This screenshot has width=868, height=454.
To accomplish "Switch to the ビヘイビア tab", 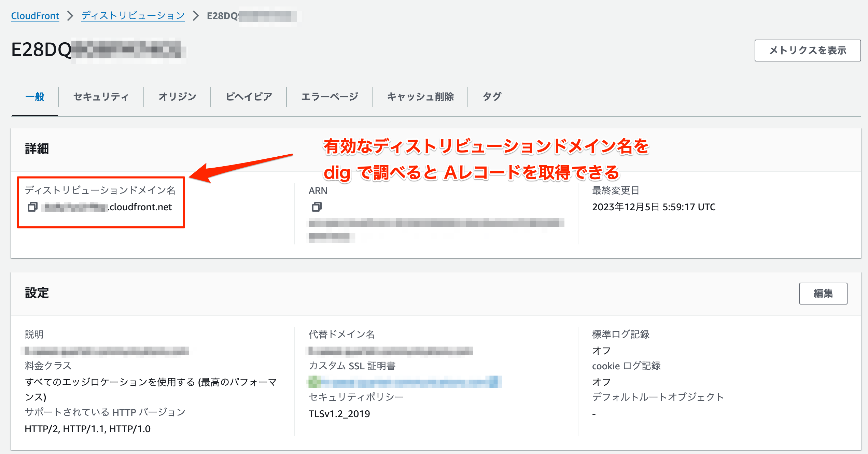I will [x=249, y=97].
